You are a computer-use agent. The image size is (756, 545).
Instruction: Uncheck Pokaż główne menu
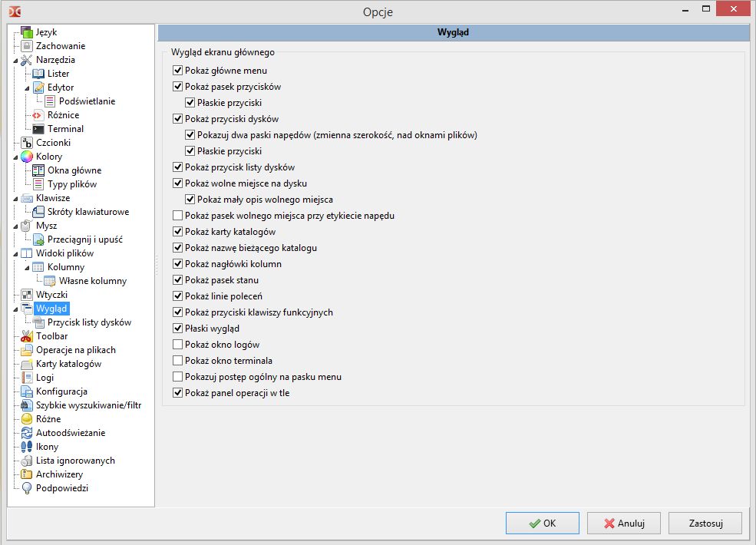coord(177,71)
